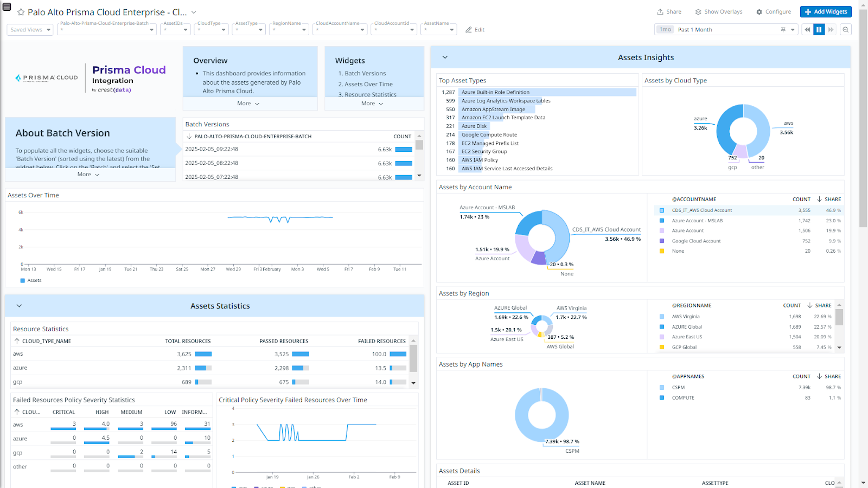Click scroll-up arrow in Batch Versions
Image resolution: width=868 pixels, height=488 pixels.
tap(419, 136)
